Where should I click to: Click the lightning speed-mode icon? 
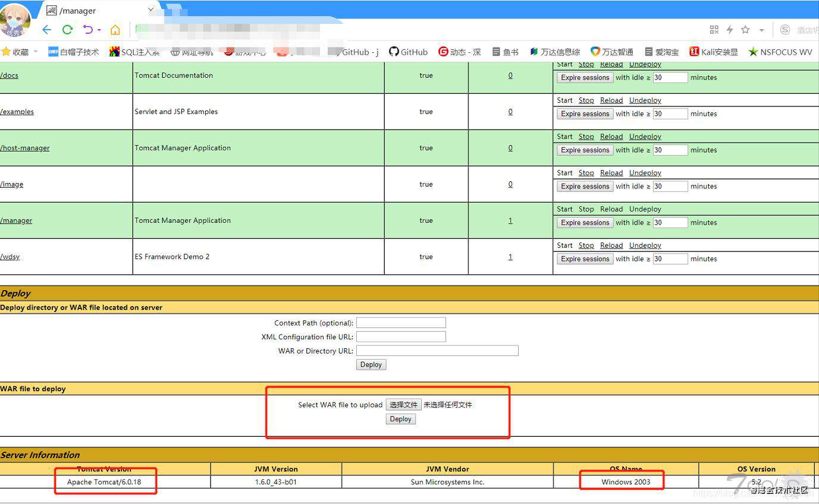(x=730, y=30)
